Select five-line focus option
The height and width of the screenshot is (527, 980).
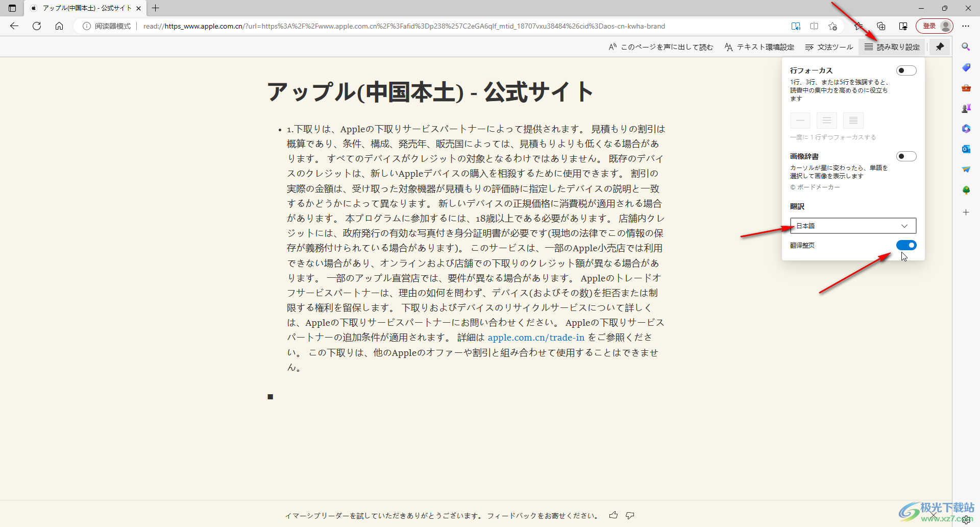tap(853, 121)
